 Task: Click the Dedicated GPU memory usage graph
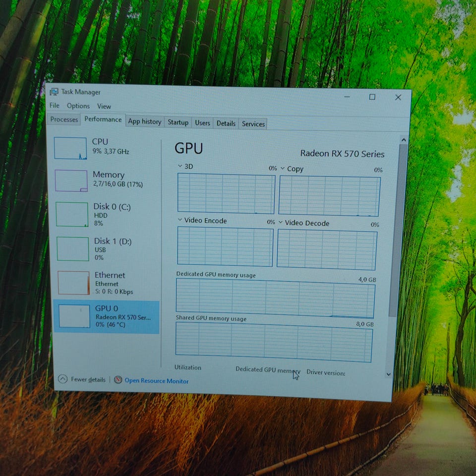[275, 298]
